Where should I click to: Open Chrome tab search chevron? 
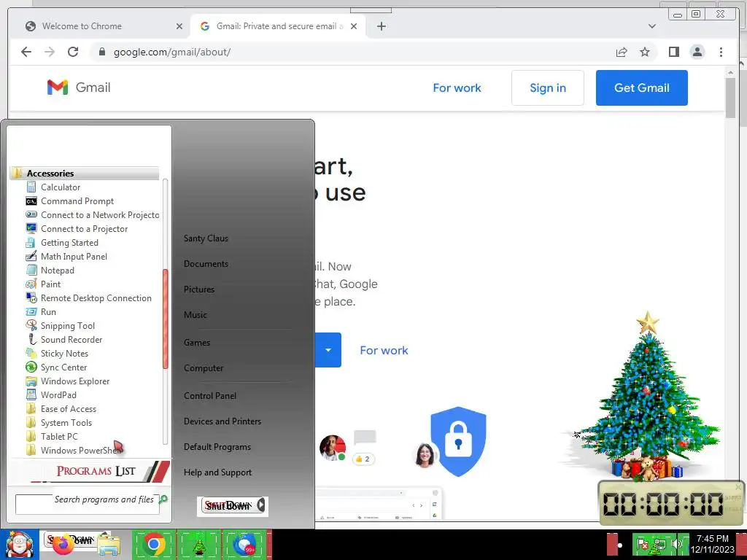[652, 26]
